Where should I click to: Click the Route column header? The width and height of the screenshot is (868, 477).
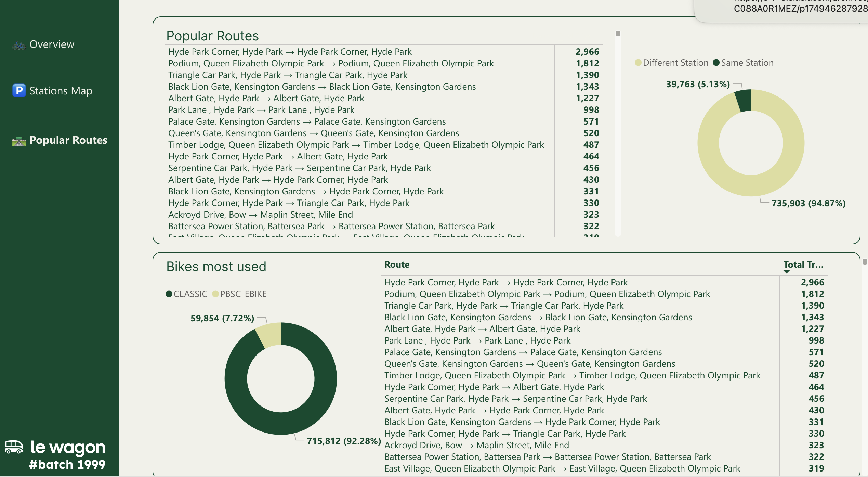[397, 265]
